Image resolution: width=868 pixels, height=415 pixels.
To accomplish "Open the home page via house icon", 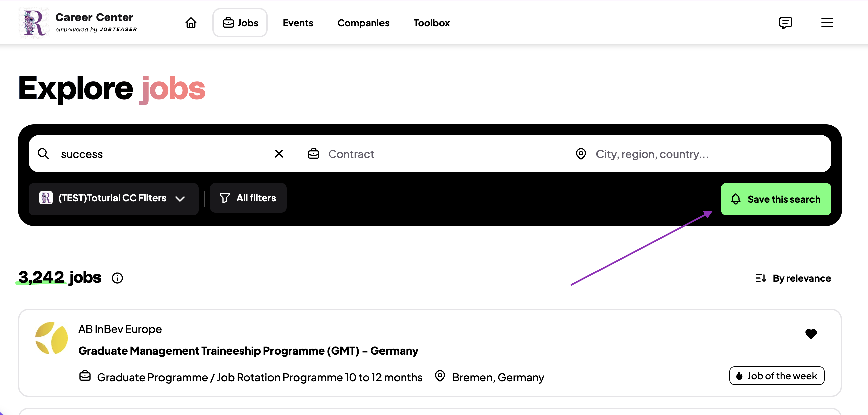I will click(x=191, y=23).
